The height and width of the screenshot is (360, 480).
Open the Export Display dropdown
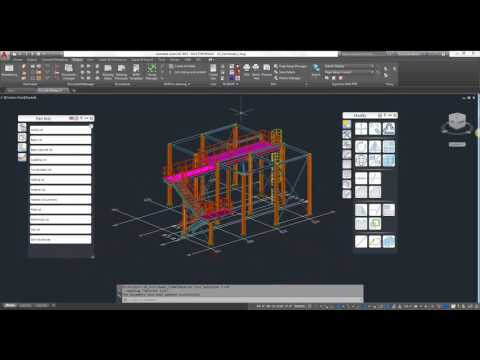[x=349, y=66]
